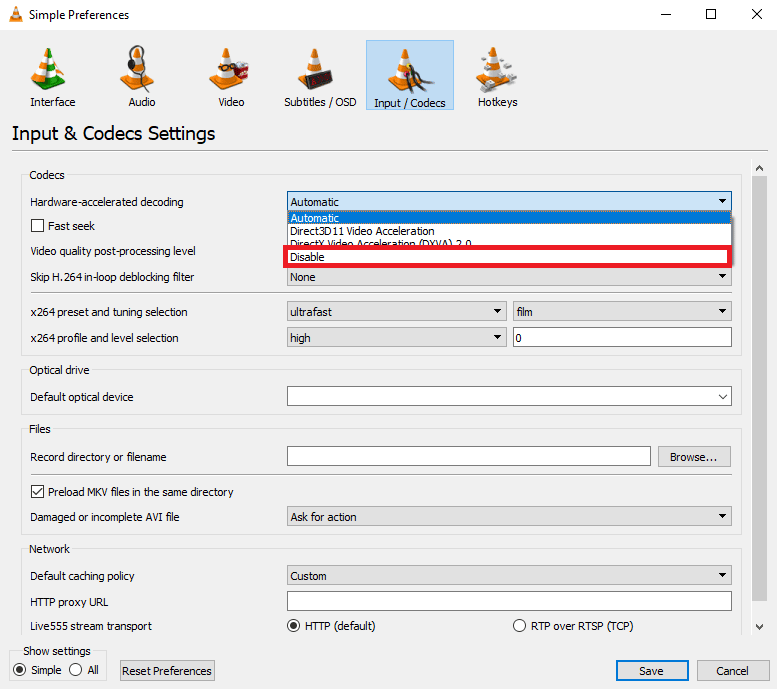The width and height of the screenshot is (777, 689).
Task: Click the Reset Preferences button
Action: tap(167, 671)
